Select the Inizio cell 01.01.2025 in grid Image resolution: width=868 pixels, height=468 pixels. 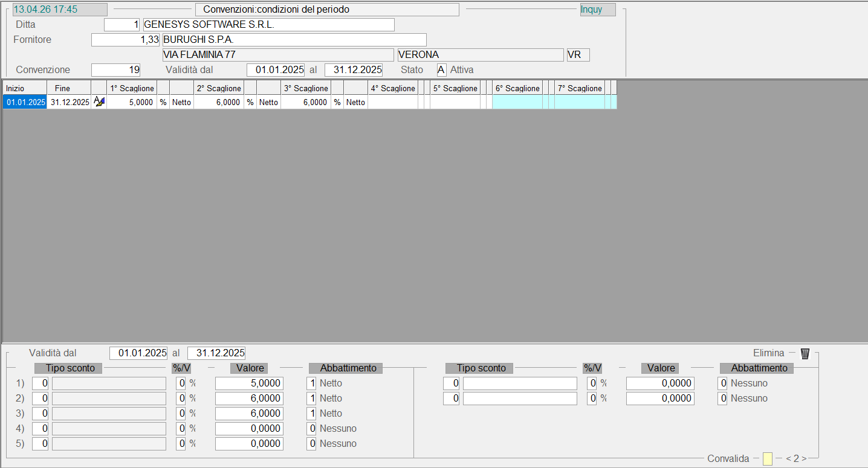(x=25, y=102)
